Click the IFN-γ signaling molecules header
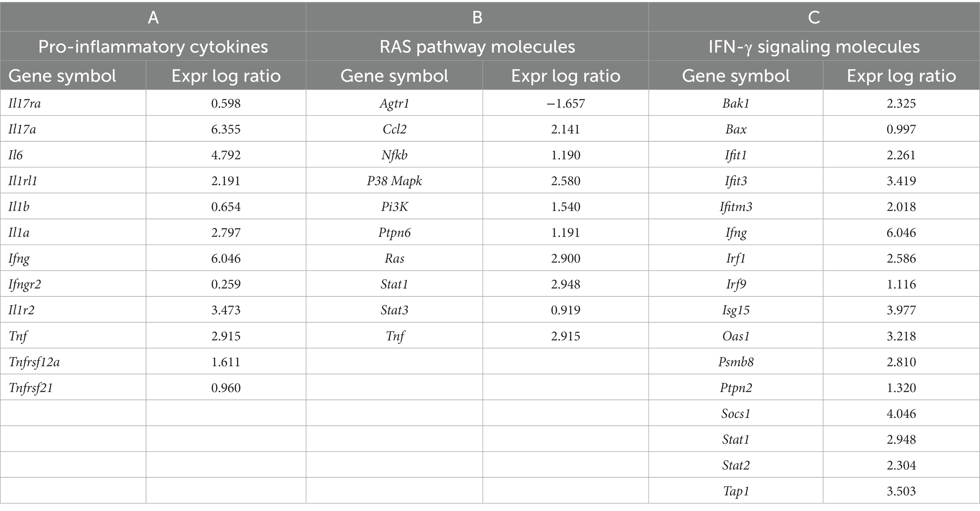980x511 pixels. (814, 46)
